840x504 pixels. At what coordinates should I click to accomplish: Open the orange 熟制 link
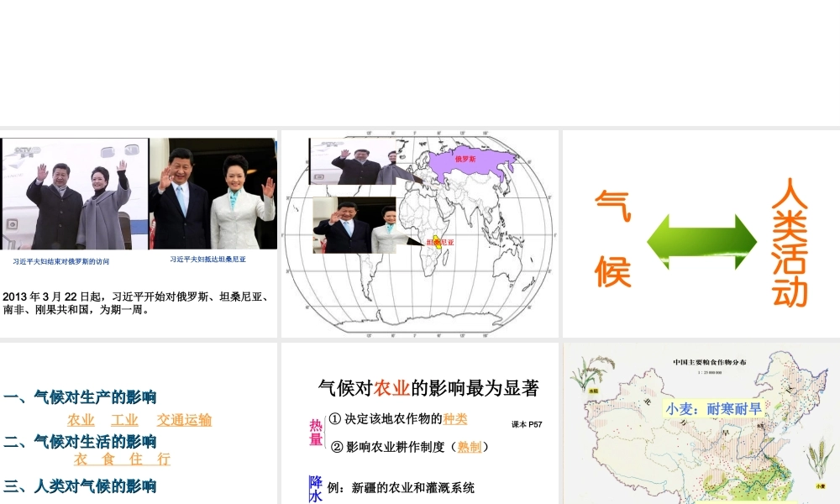470,447
